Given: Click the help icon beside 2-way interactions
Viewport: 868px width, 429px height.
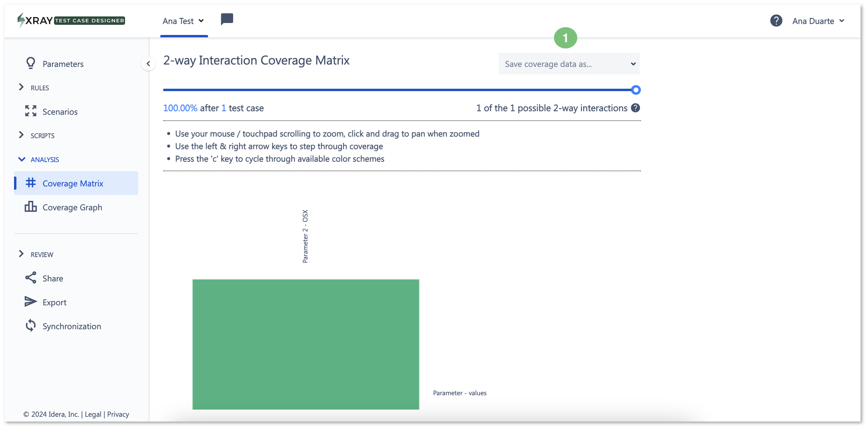Looking at the screenshot, I should pyautogui.click(x=635, y=108).
